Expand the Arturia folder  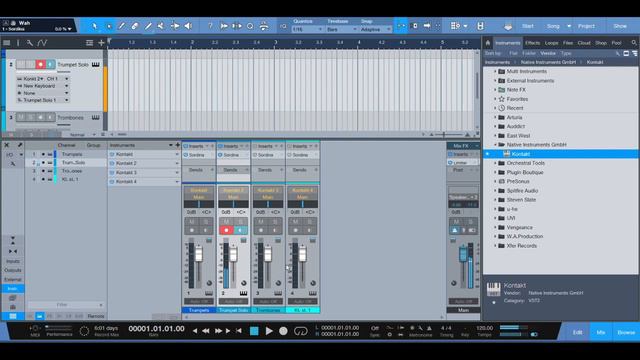(495, 118)
